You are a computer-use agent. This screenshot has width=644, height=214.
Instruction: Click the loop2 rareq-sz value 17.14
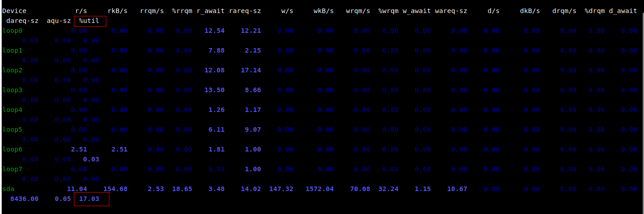(x=251, y=70)
